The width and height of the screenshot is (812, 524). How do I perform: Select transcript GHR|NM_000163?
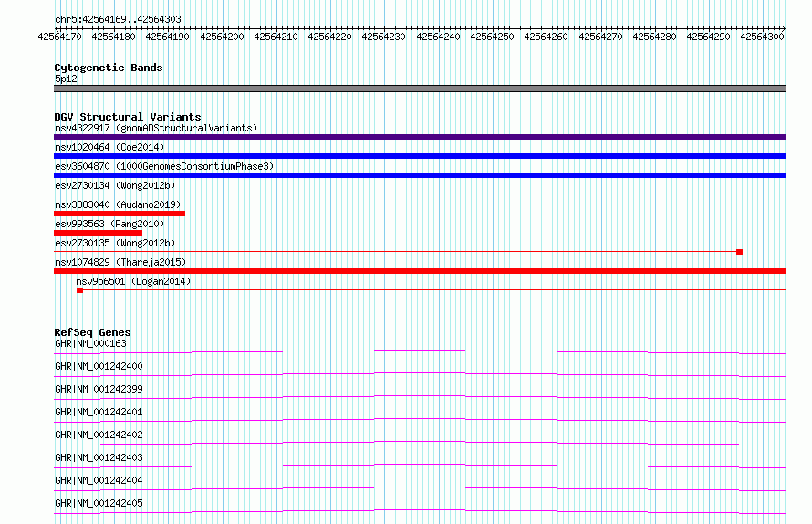pos(90,343)
